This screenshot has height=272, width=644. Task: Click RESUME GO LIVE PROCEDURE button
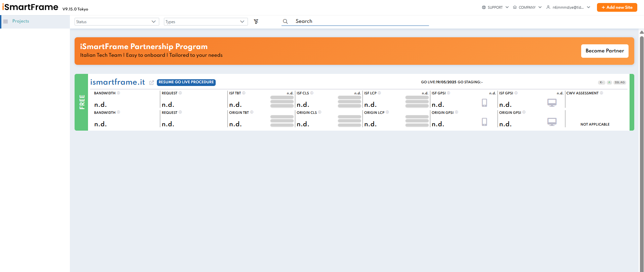tap(186, 82)
